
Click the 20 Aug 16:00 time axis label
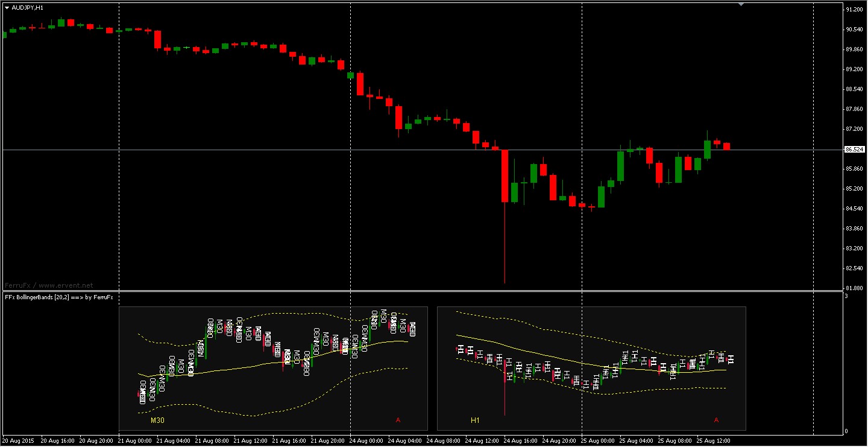coord(57,441)
